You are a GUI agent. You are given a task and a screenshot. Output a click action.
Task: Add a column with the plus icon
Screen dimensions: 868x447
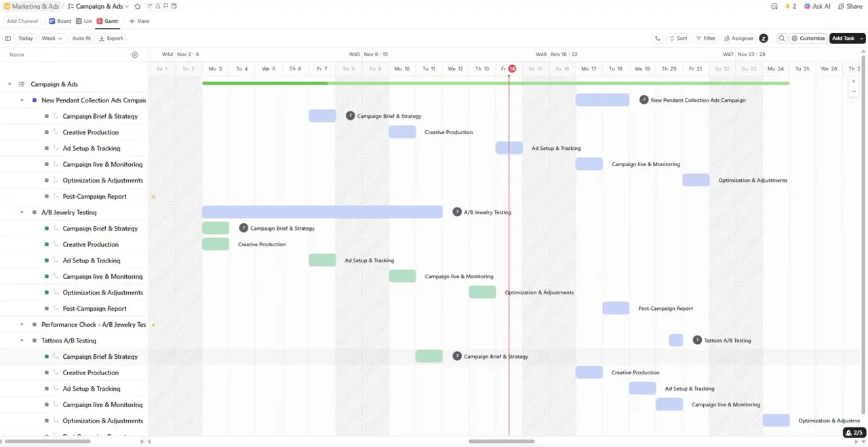(x=134, y=55)
